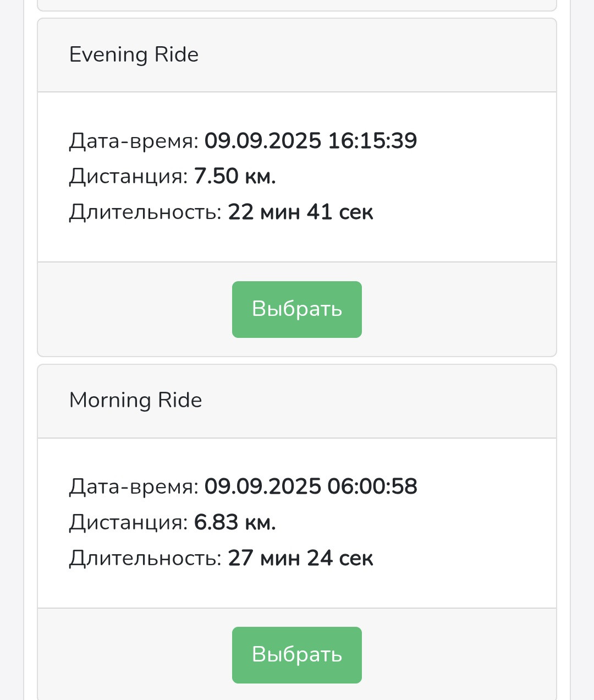Viewport: 594px width, 700px height.
Task: Select the Morning Ride card title
Action: click(135, 401)
